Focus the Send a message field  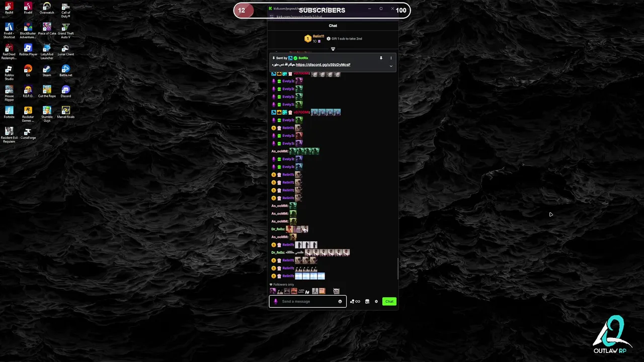pyautogui.click(x=307, y=302)
